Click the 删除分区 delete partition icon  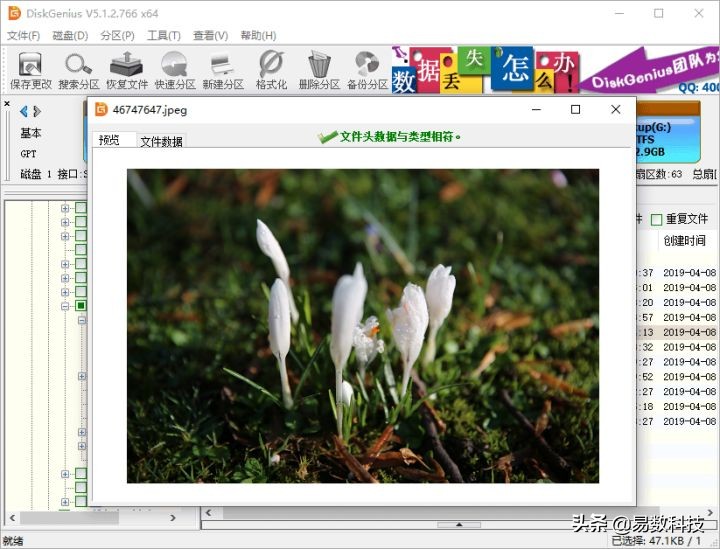tap(319, 70)
